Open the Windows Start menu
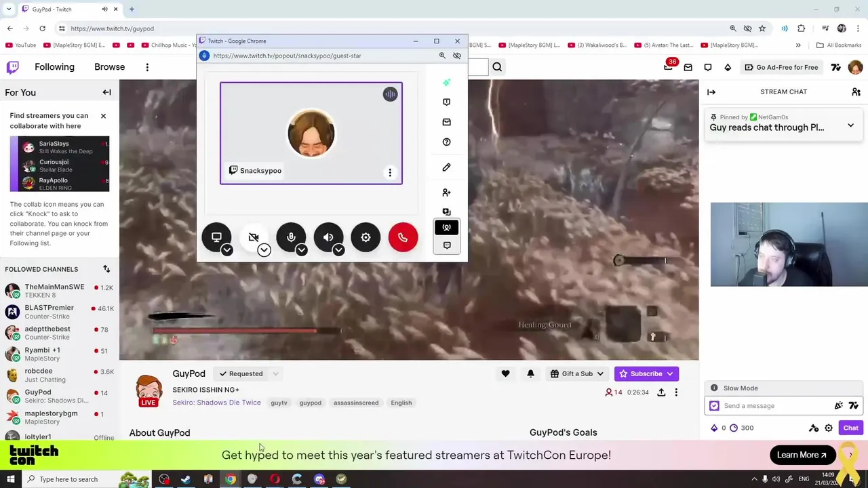 click(10, 479)
